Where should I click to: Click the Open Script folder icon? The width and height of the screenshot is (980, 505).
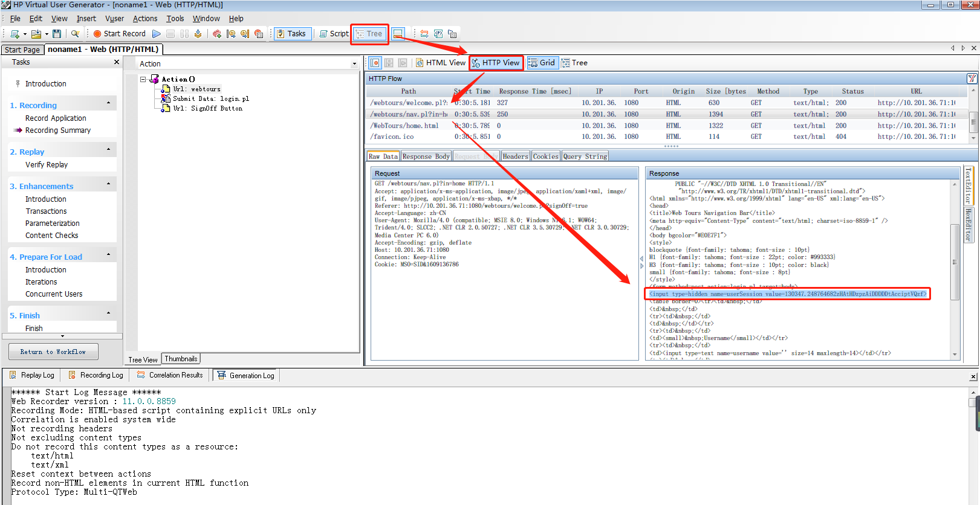coord(36,34)
